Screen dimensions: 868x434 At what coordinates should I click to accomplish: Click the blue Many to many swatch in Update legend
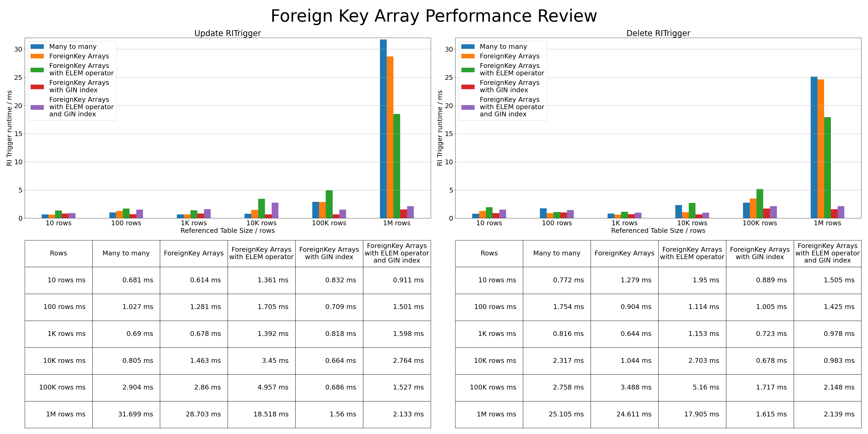tap(37, 46)
